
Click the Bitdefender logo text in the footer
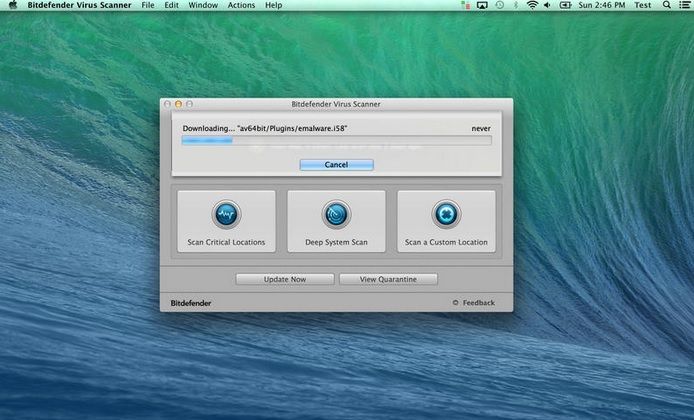191,303
